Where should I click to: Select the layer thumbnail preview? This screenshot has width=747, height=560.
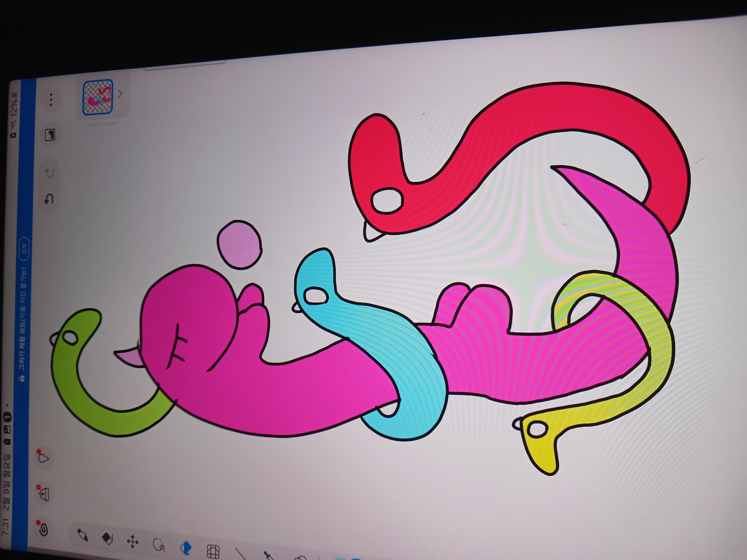tap(98, 97)
